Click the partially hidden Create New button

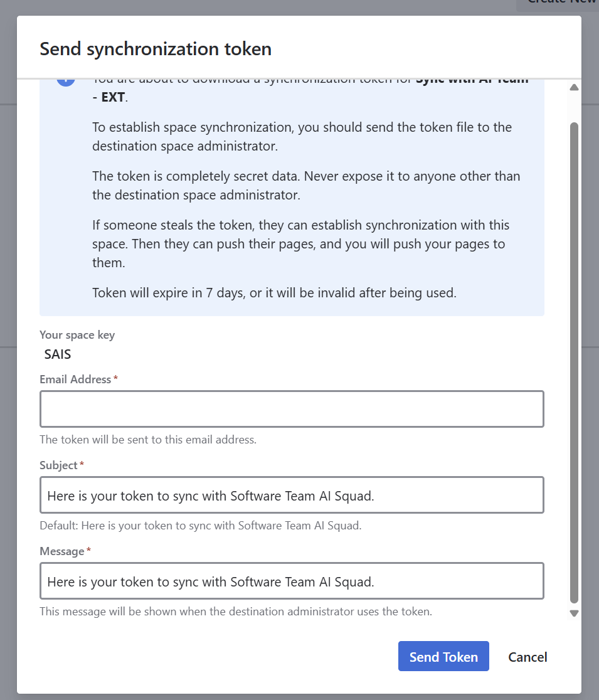(x=558, y=4)
